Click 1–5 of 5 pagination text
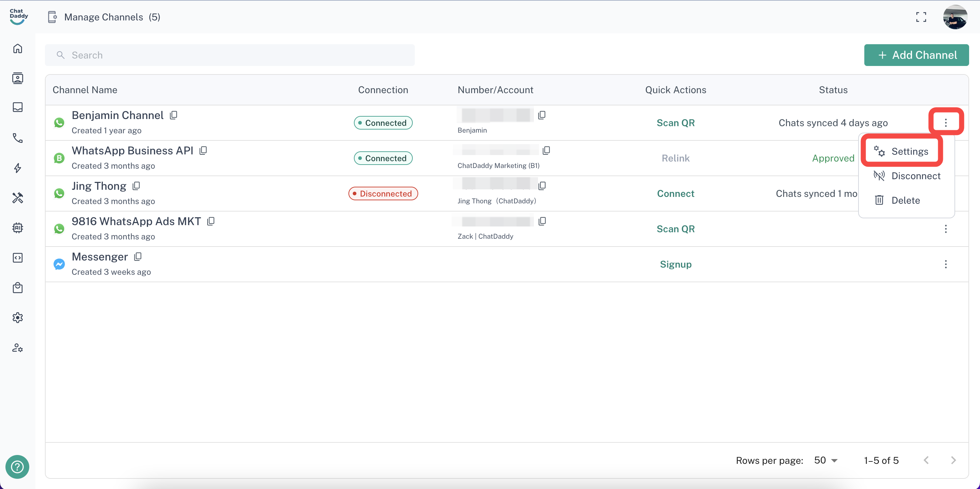Screen dimensions: 980x489 881,460
